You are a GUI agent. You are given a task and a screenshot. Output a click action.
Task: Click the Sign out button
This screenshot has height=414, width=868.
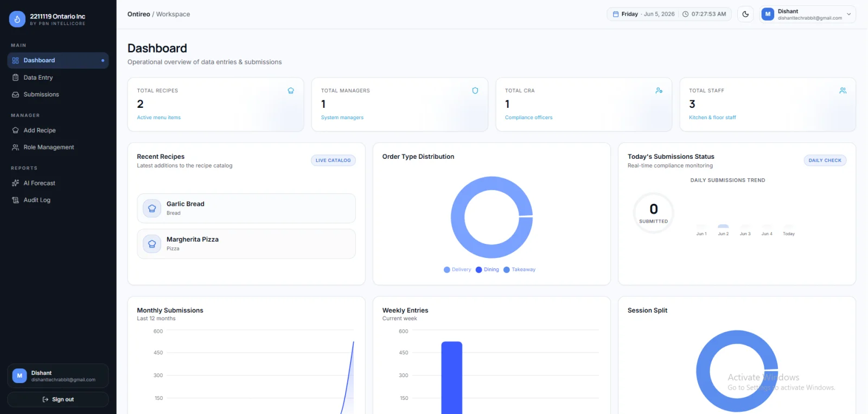coord(58,399)
